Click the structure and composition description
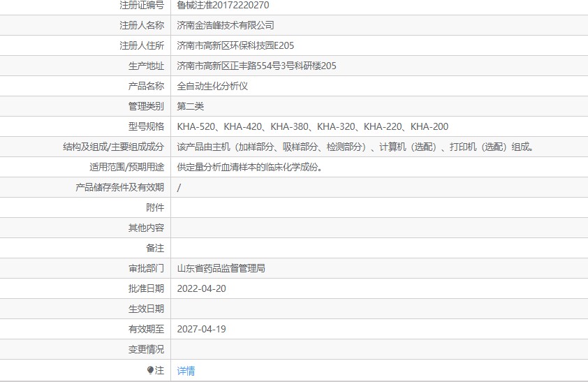The width and height of the screenshot is (588, 382). [355, 147]
